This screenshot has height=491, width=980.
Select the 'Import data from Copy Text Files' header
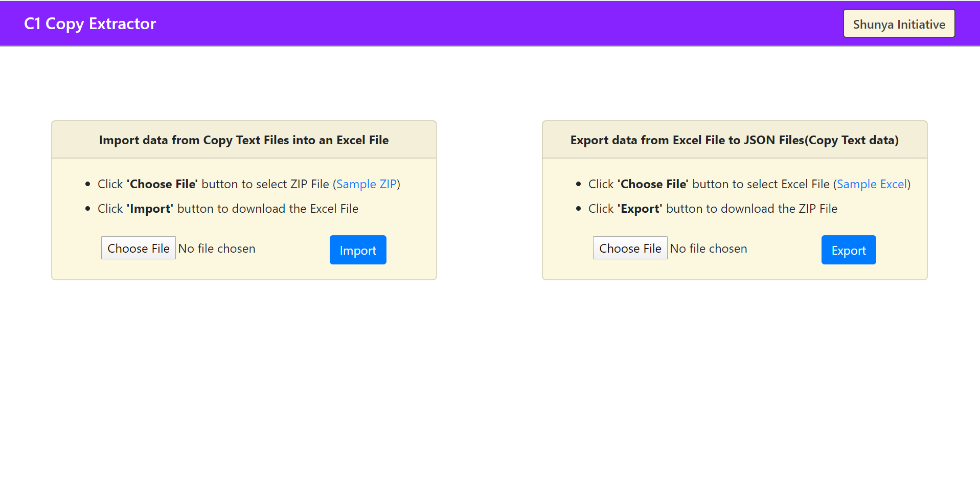click(x=244, y=140)
